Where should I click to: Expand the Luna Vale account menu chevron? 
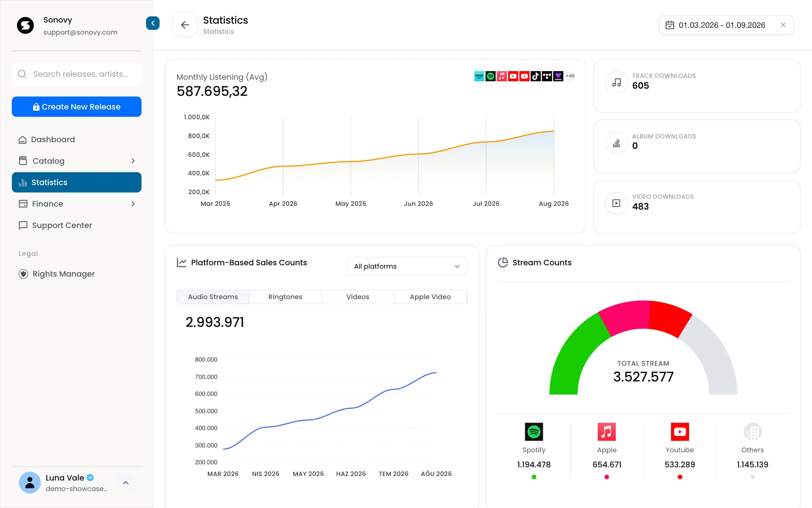pos(126,483)
